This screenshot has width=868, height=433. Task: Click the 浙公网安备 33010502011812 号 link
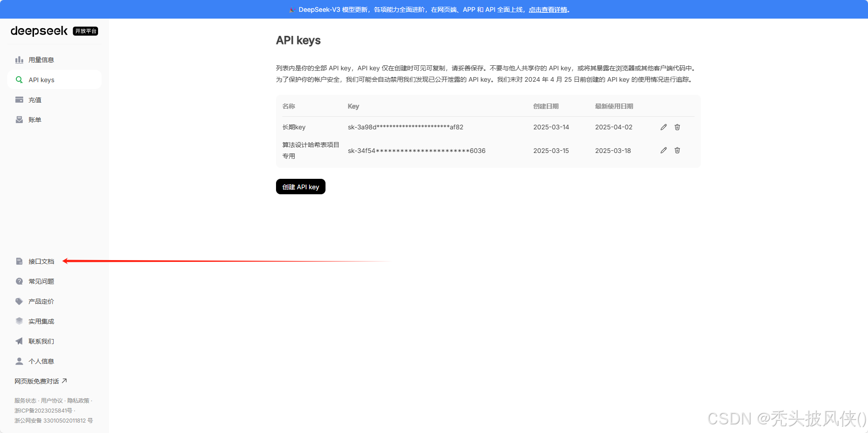click(x=54, y=421)
